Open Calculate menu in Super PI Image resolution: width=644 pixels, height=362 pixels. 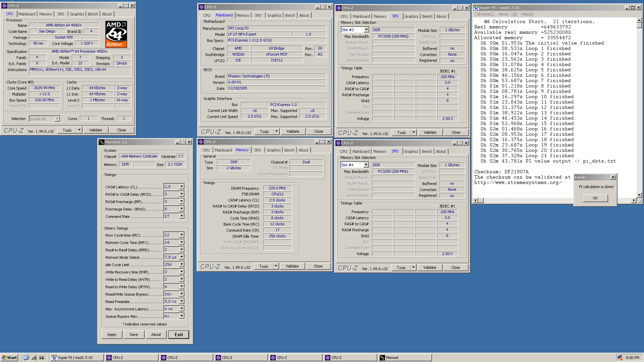coord(484,14)
